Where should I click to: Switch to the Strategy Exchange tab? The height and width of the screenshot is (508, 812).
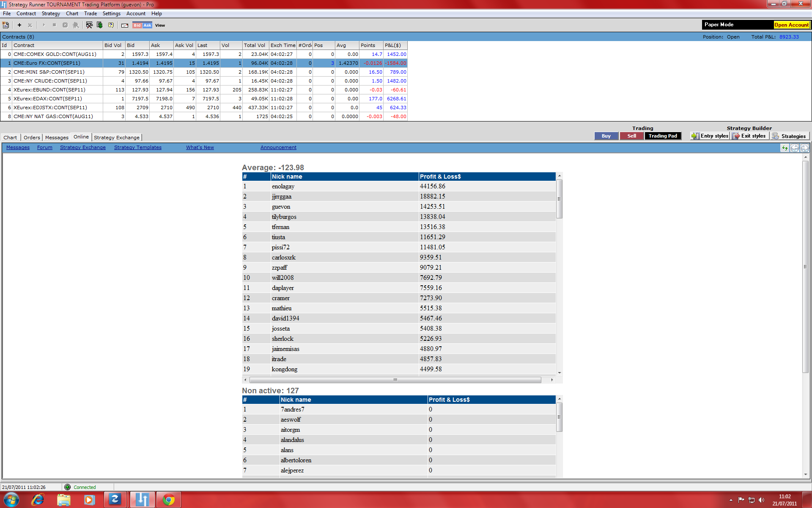(117, 138)
